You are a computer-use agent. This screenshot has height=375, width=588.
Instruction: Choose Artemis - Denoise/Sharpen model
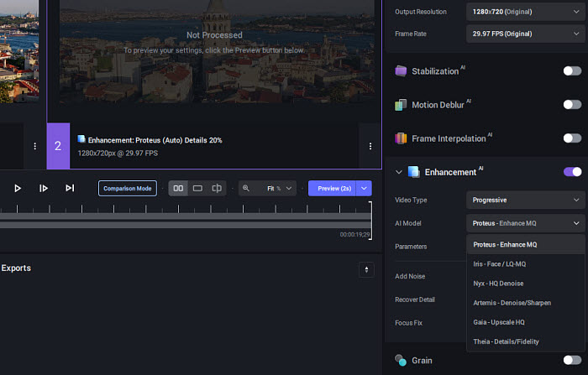point(525,303)
